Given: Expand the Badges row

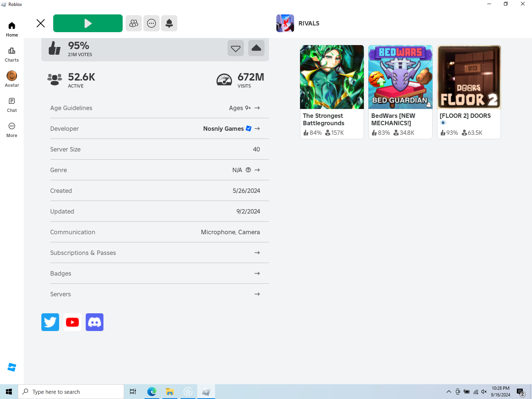Looking at the screenshot, I should tap(160, 273).
